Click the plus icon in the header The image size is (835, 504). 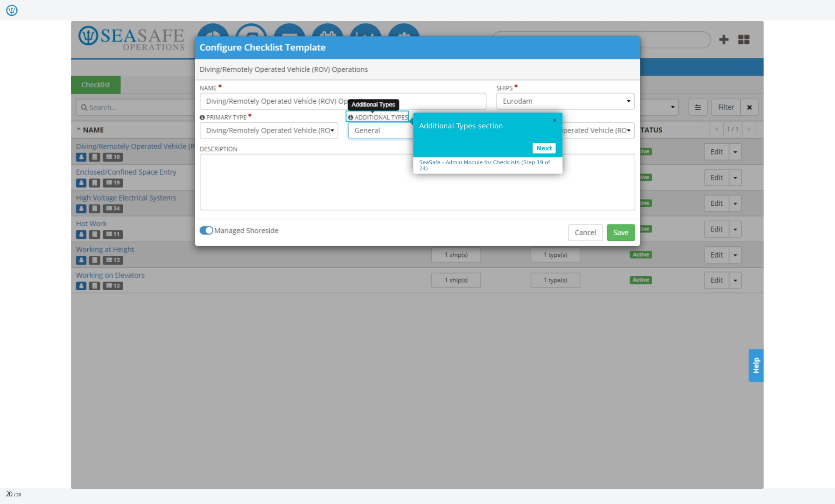click(723, 40)
